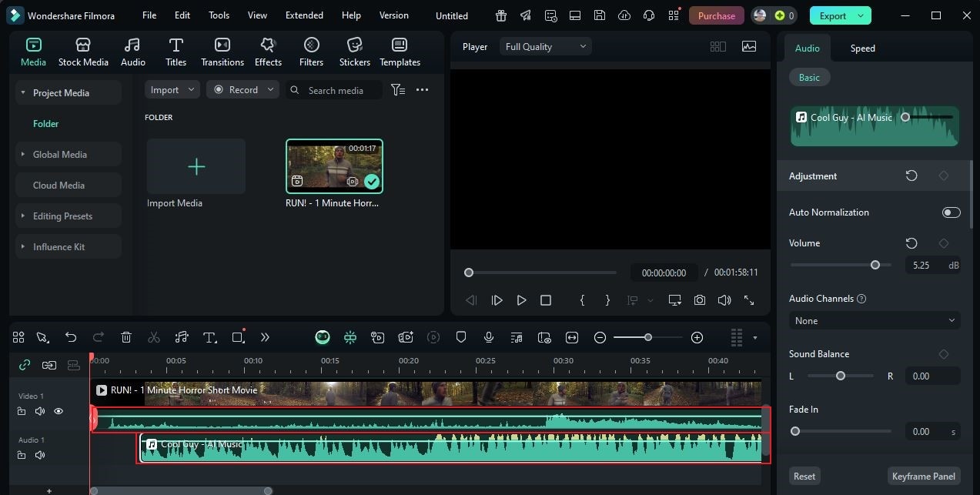Hide the Video 1 track with eye icon
Viewport: 980px width, 495px height.
pyautogui.click(x=59, y=411)
